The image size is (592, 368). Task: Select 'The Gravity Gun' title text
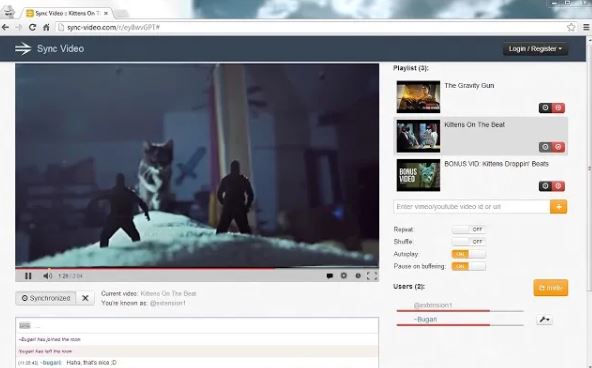coord(469,86)
